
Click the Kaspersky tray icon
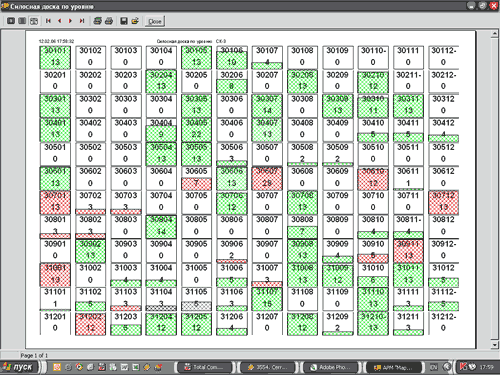pos(463,367)
